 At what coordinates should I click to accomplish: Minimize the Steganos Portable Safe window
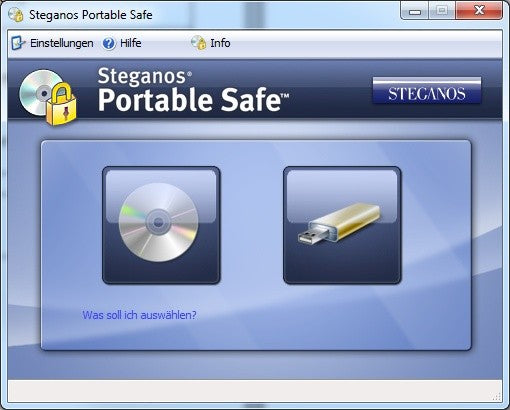[415, 11]
